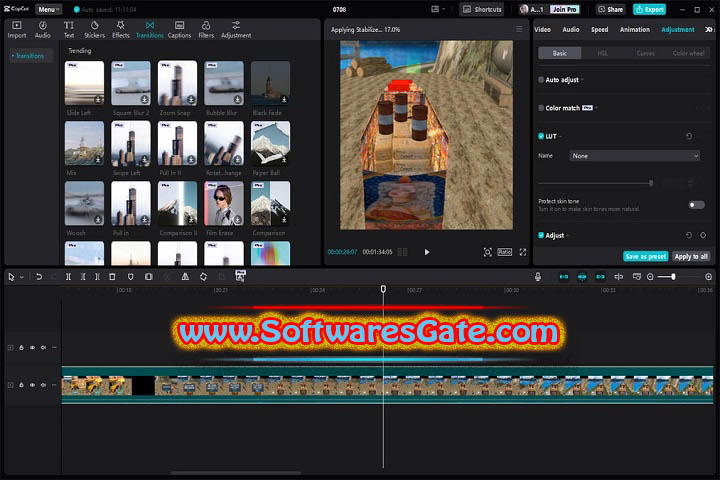The image size is (720, 480).
Task: Click the microphone record voiceover icon
Action: tap(538, 277)
